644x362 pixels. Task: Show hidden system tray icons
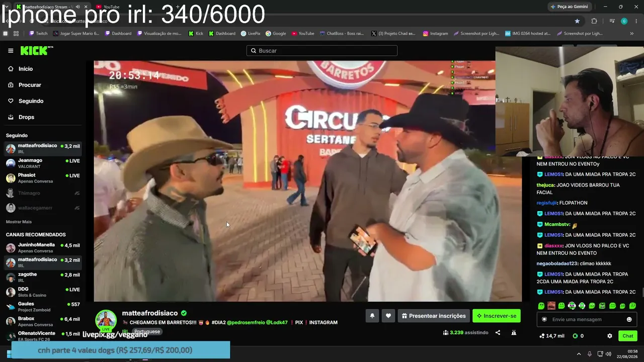point(579,354)
